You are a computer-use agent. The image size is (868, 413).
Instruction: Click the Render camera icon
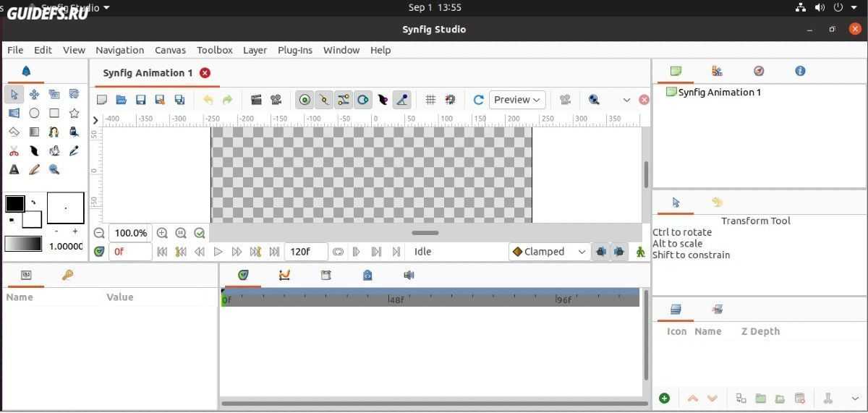tap(256, 100)
